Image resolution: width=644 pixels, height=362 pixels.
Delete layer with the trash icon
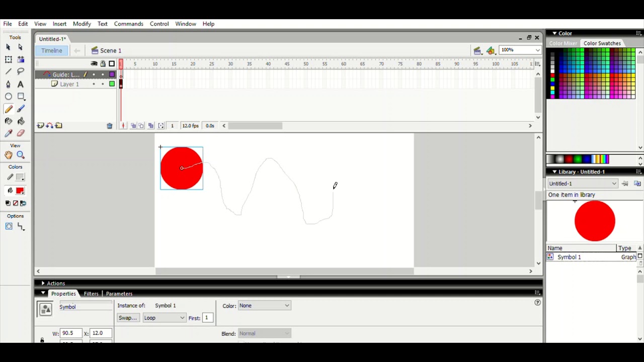click(109, 126)
